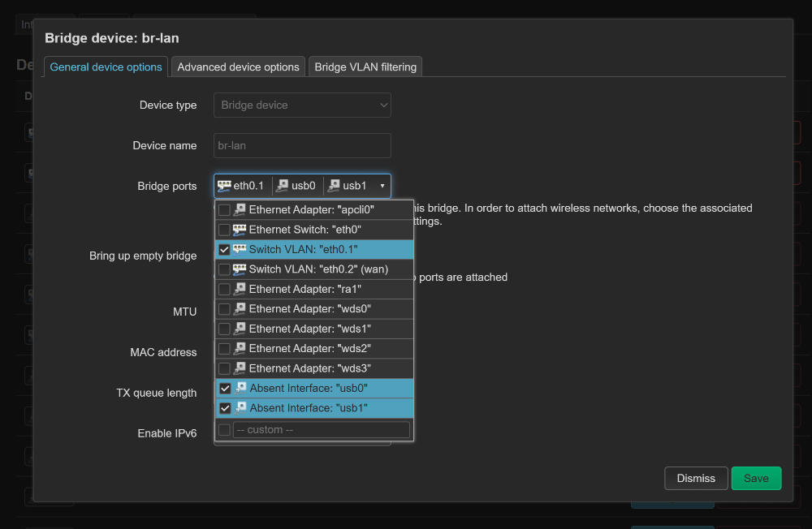Tick the Ethernet Adapter "wds3" checkbox
The image size is (812, 529).
(224, 368)
